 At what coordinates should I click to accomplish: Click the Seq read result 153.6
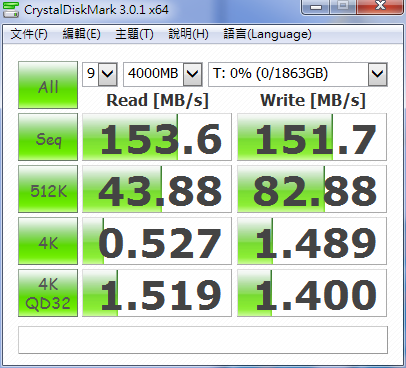click(157, 137)
